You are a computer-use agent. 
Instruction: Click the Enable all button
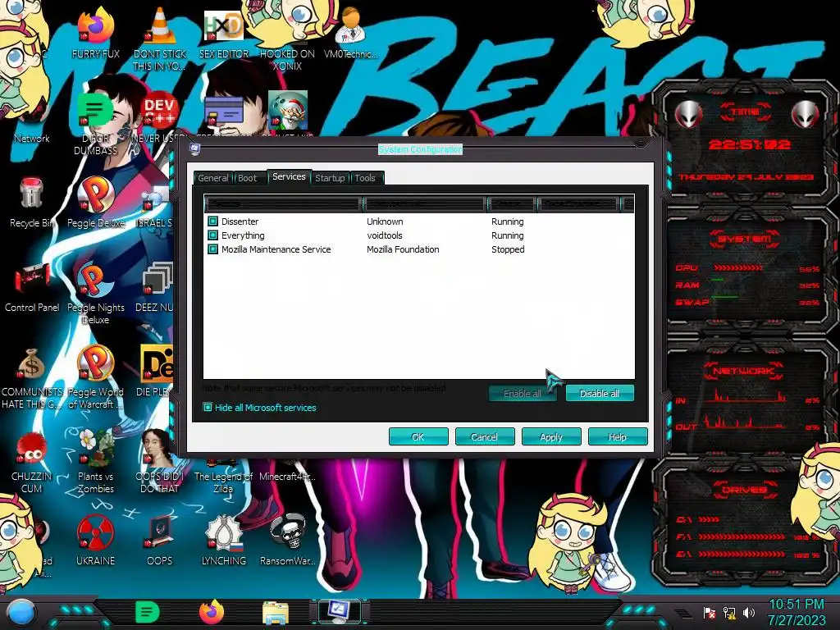click(x=523, y=394)
